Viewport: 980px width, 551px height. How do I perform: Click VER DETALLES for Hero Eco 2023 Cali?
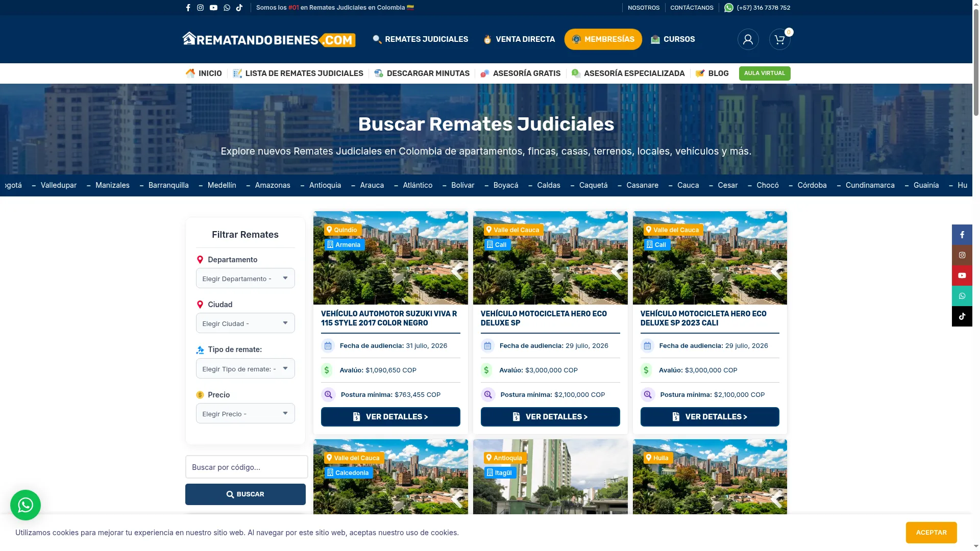point(710,417)
